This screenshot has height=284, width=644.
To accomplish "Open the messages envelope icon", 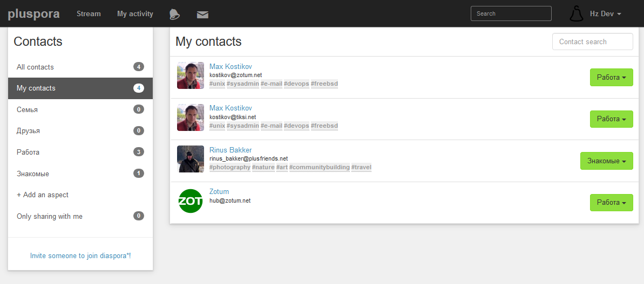I will click(x=202, y=15).
